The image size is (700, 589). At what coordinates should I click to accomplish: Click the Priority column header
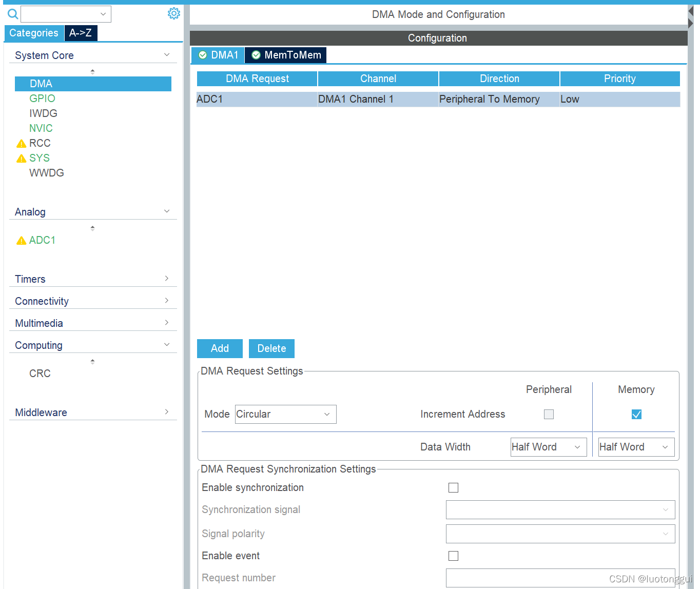(x=620, y=78)
